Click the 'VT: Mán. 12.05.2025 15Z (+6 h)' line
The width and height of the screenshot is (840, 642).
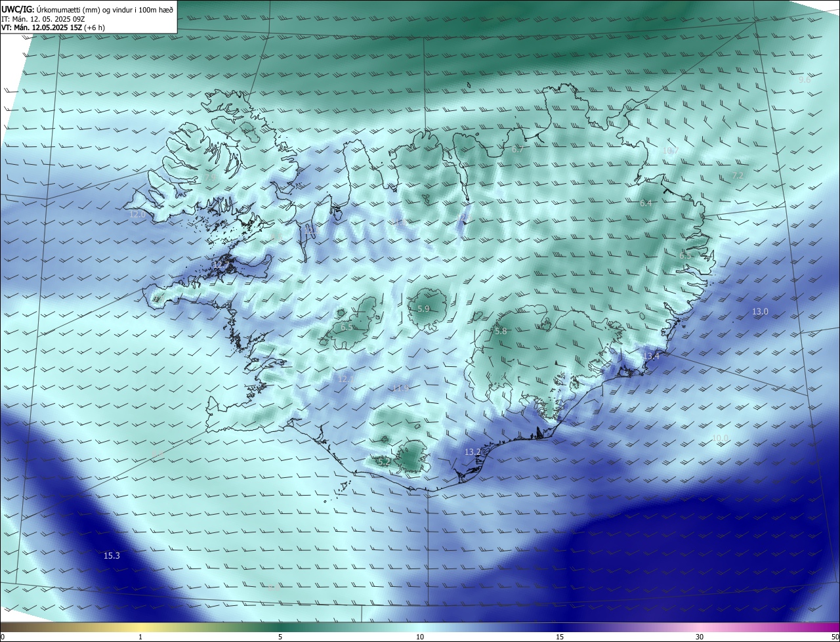(53, 28)
